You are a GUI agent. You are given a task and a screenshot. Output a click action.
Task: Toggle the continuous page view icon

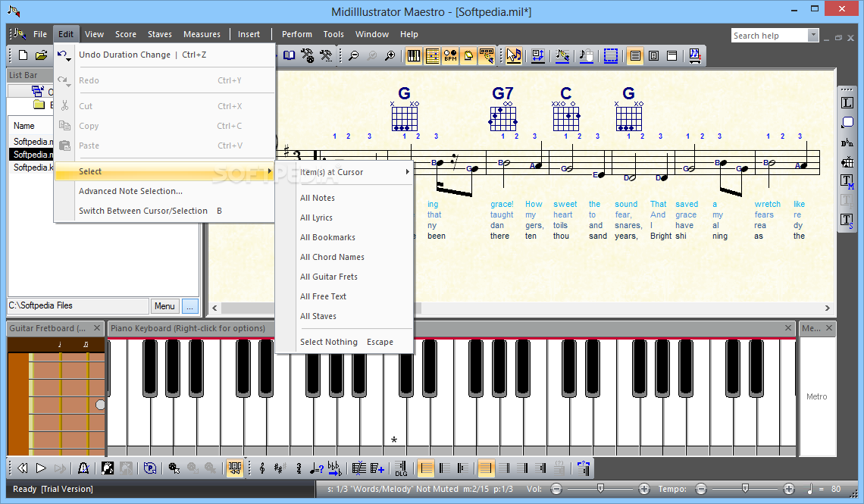pyautogui.click(x=635, y=55)
